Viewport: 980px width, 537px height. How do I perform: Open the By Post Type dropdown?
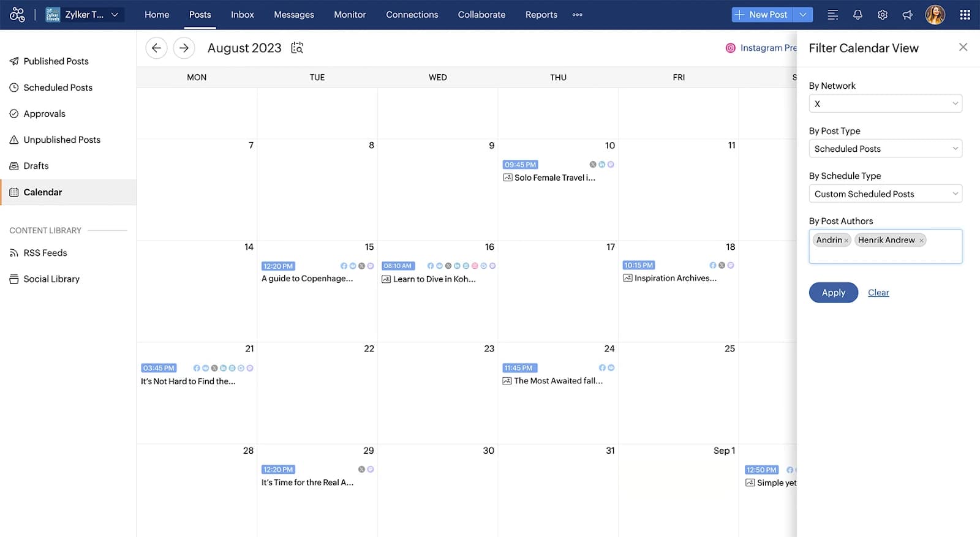pyautogui.click(x=885, y=149)
